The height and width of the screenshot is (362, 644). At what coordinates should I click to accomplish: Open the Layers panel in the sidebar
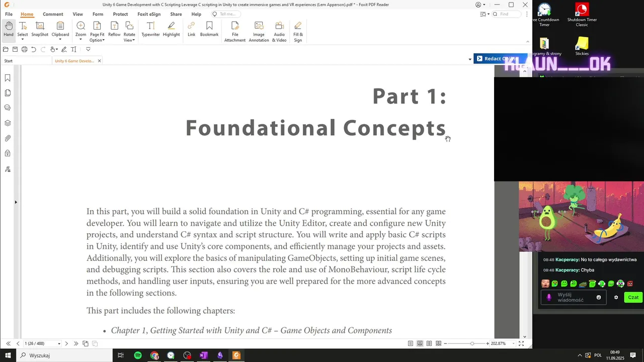pyautogui.click(x=8, y=123)
